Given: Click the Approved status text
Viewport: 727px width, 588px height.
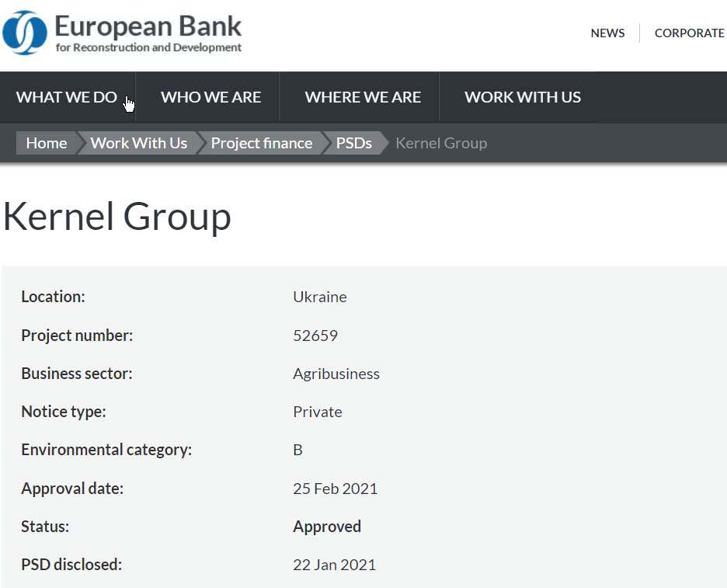Looking at the screenshot, I should [x=327, y=527].
